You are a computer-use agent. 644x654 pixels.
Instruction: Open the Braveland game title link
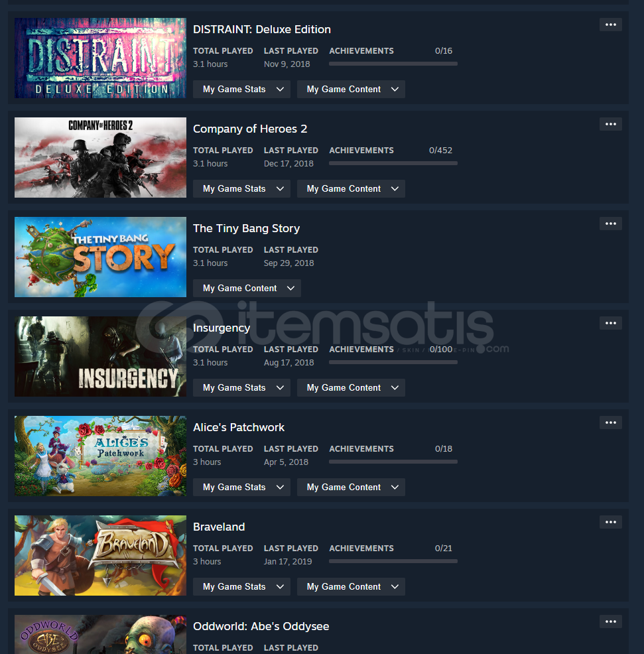219,527
